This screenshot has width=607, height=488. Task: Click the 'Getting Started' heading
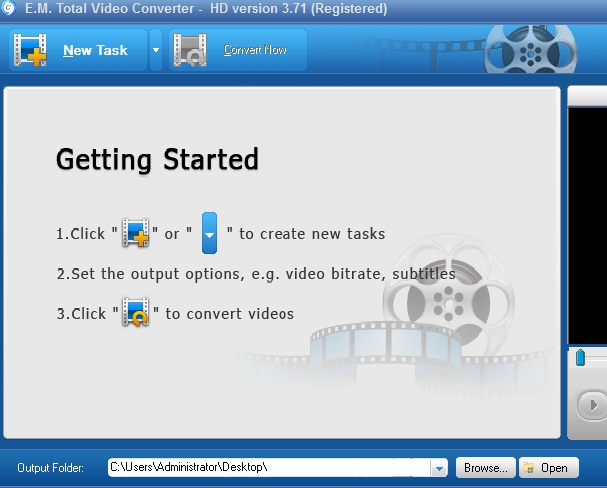coord(157,159)
